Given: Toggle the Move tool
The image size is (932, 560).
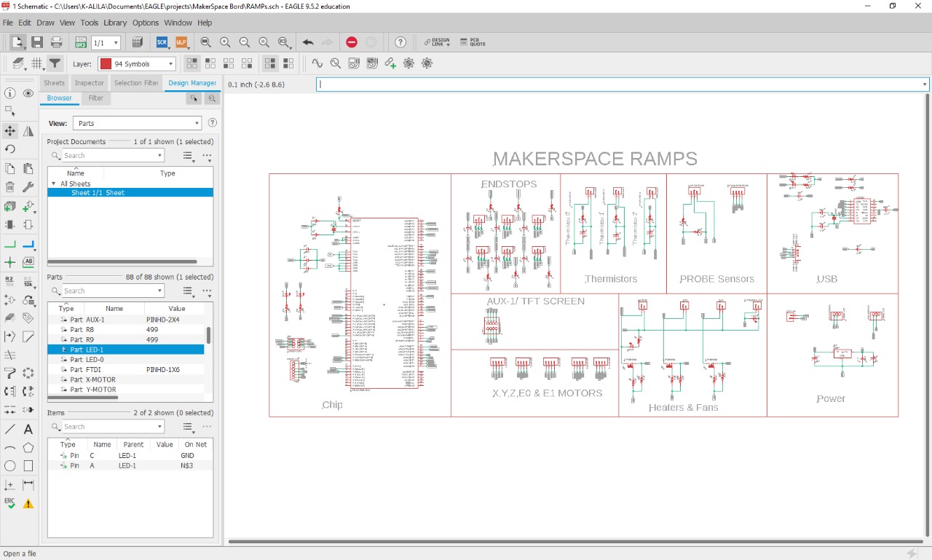Looking at the screenshot, I should click(x=9, y=131).
